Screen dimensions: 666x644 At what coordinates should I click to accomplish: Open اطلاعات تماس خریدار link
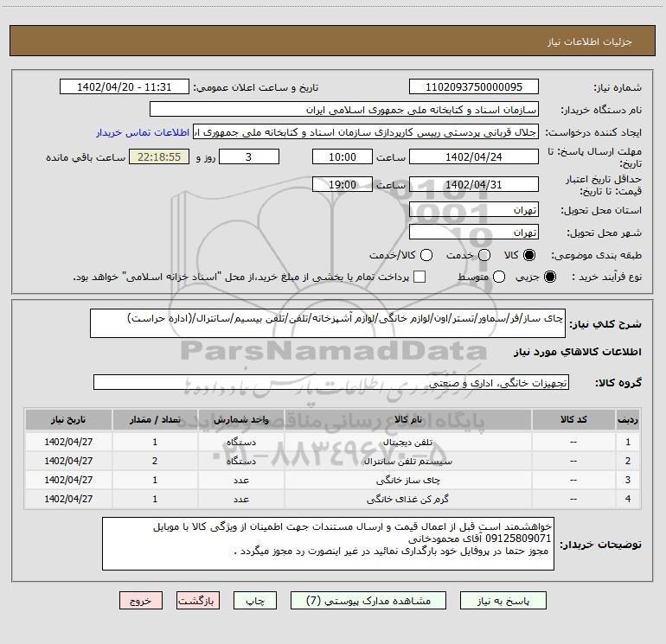(x=143, y=132)
